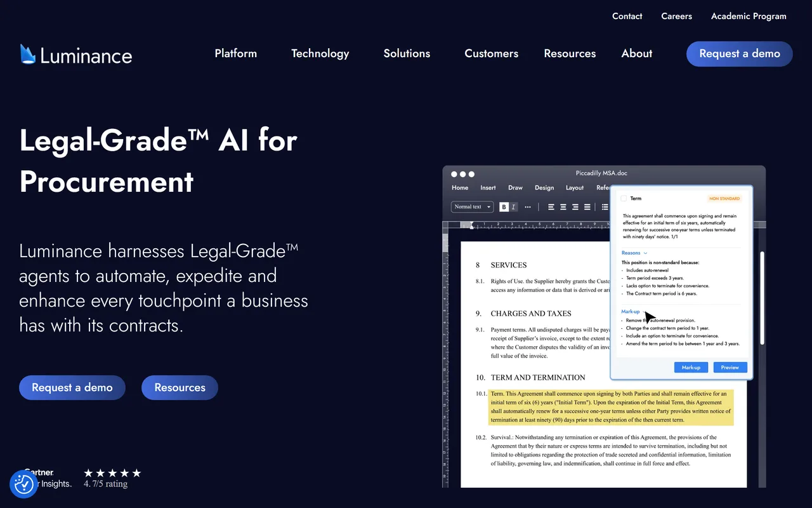Collapse the Reasons section chevron
812x508 pixels.
coord(645,253)
